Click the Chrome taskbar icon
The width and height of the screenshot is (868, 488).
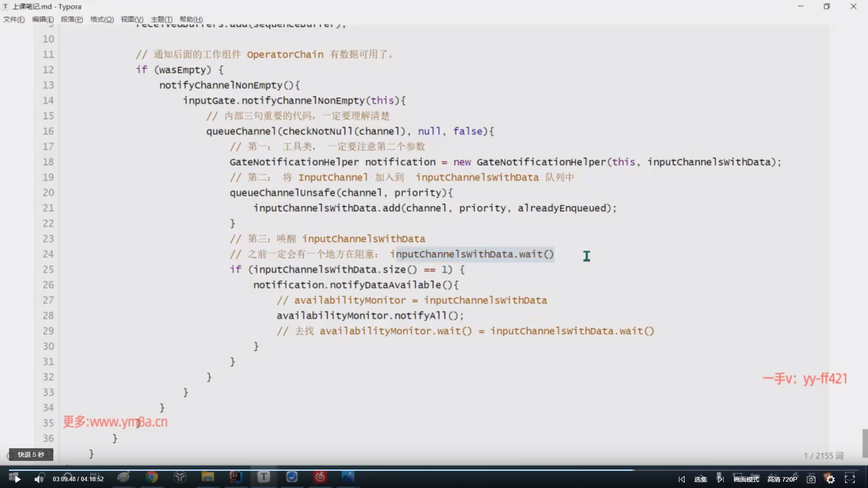point(152,477)
